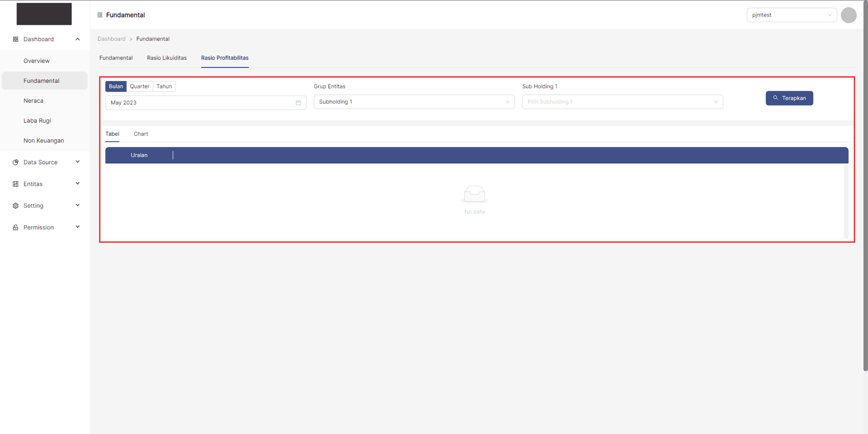868x434 pixels.
Task: Open the Grup Entitas dropdown
Action: [x=414, y=102]
